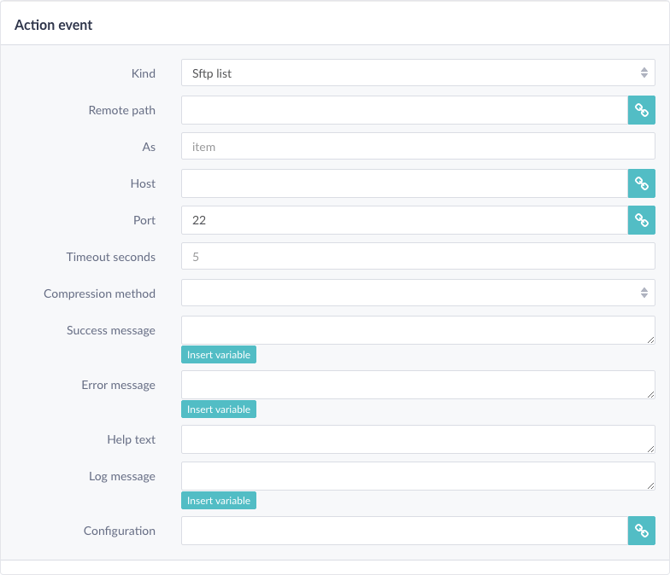Click the Help text resize handle
The width and height of the screenshot is (670, 575).
click(x=651, y=449)
